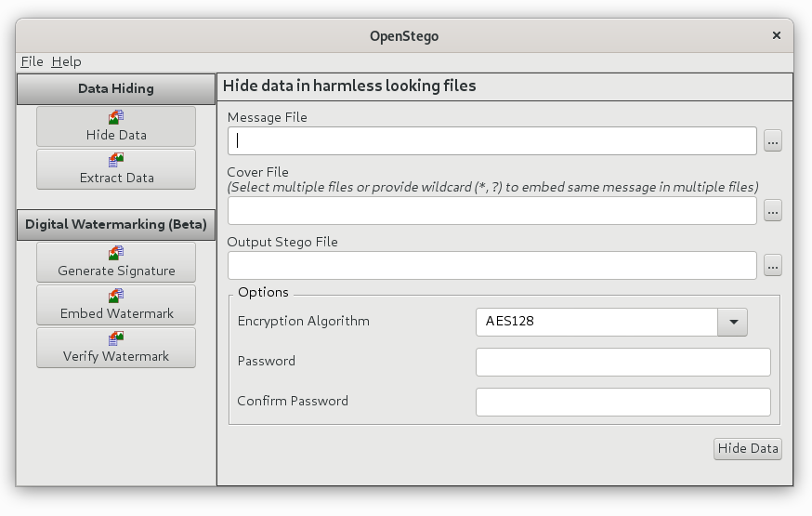Choose the Embed Watermark icon

point(116,296)
